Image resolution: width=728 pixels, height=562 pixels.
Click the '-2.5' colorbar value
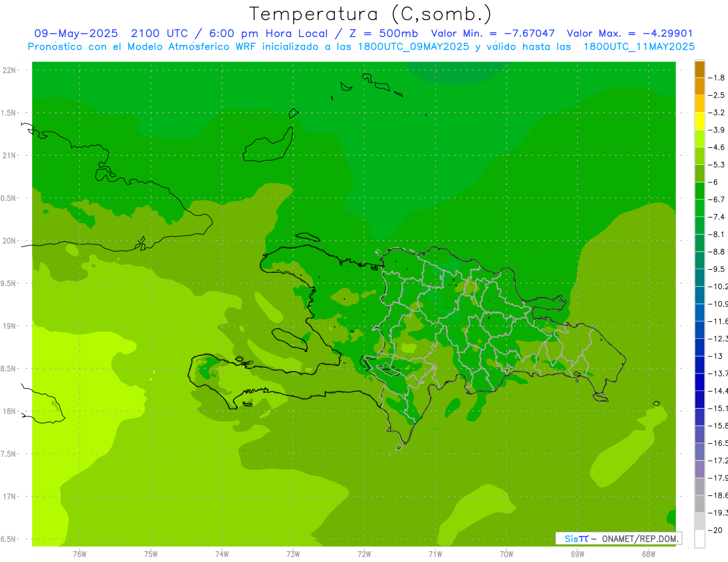(717, 95)
